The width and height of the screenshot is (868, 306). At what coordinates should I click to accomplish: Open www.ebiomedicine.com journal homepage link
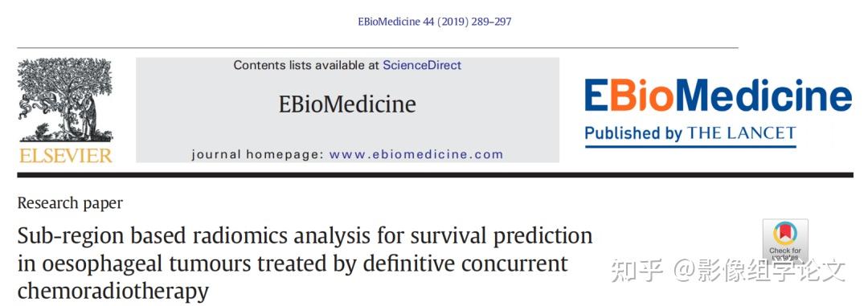tap(416, 154)
